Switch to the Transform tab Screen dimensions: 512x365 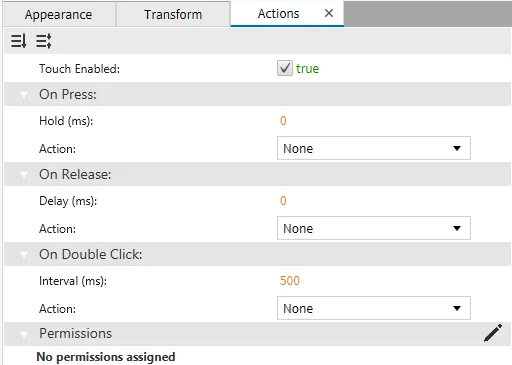173,14
